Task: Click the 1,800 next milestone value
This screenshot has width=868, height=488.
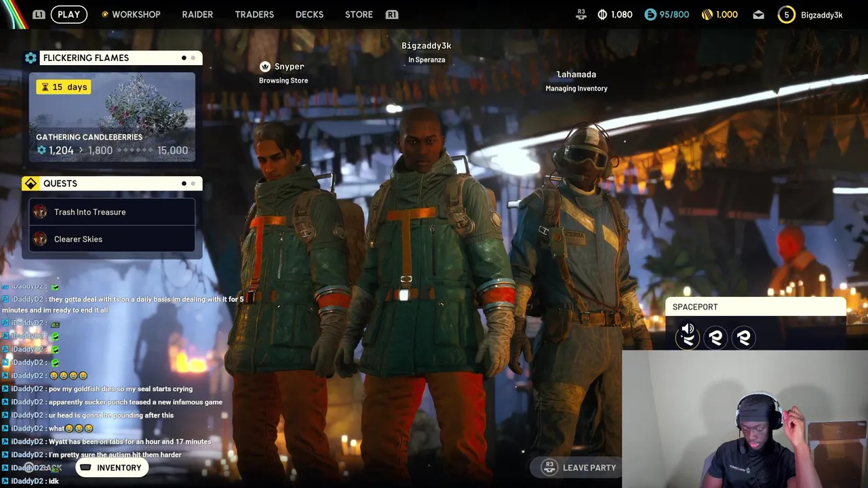Action: coord(100,150)
